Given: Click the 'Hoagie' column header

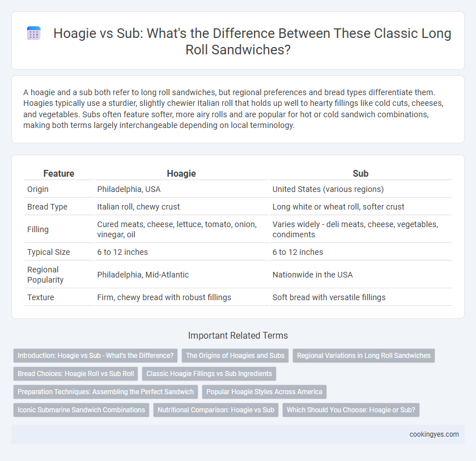Looking at the screenshot, I should click(181, 173).
